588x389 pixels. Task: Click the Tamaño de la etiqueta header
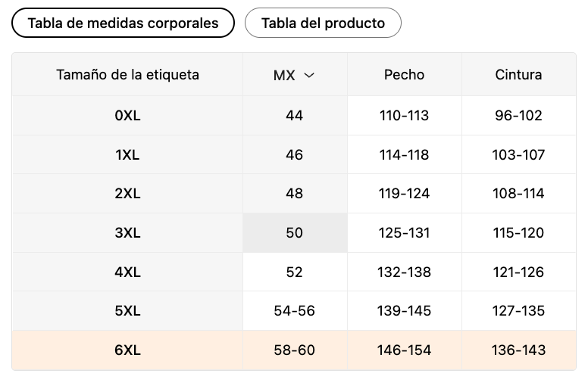pyautogui.click(x=127, y=75)
